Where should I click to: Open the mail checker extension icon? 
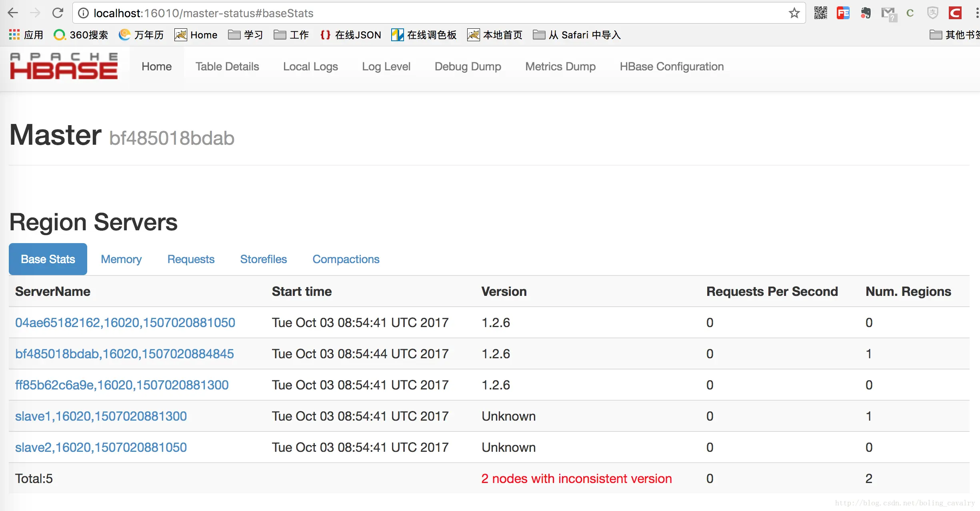click(888, 14)
